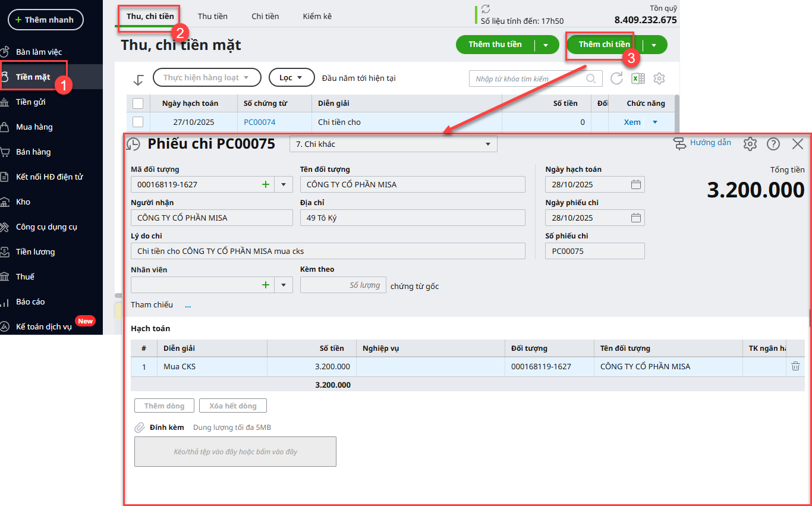
Task: Click the data sync refresh icon
Action: (486, 9)
